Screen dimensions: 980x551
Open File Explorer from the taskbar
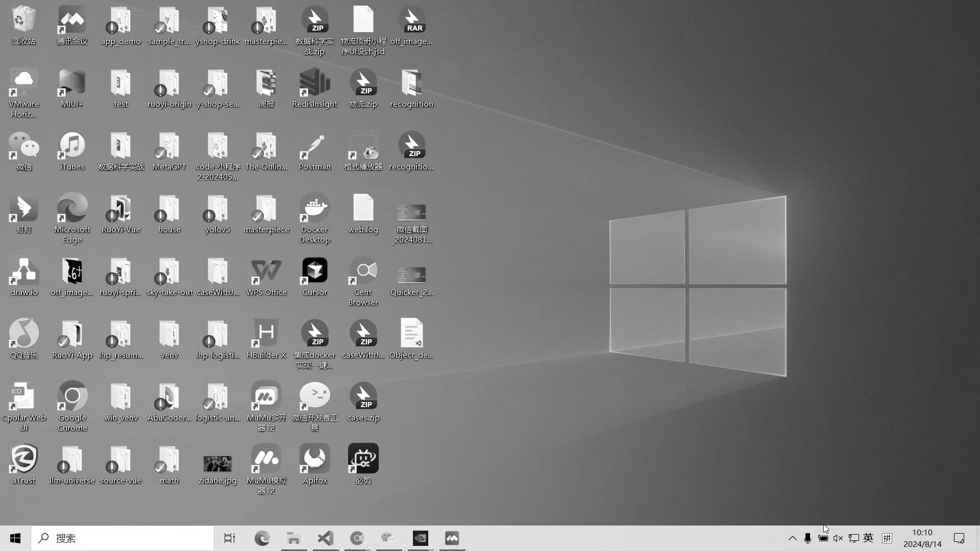293,538
